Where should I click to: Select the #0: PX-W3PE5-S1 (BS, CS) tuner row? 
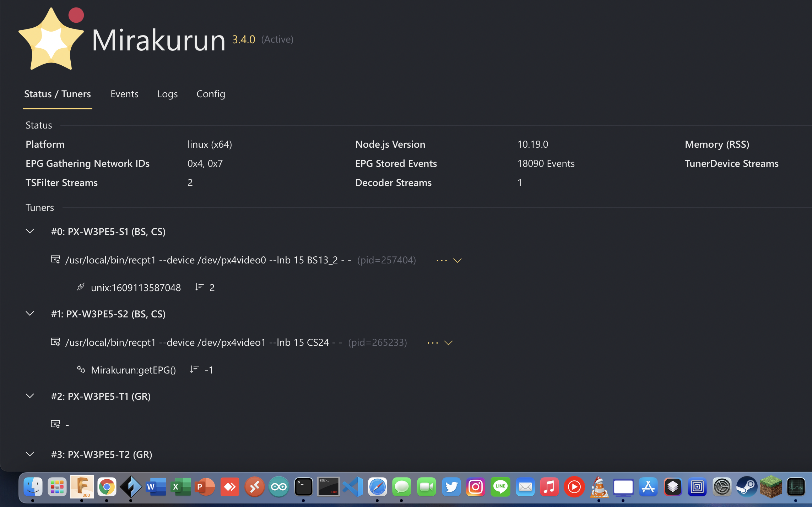(108, 232)
